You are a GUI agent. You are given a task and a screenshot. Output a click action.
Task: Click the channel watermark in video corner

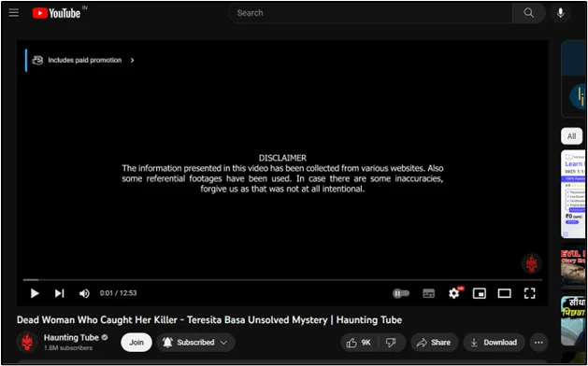pos(531,263)
